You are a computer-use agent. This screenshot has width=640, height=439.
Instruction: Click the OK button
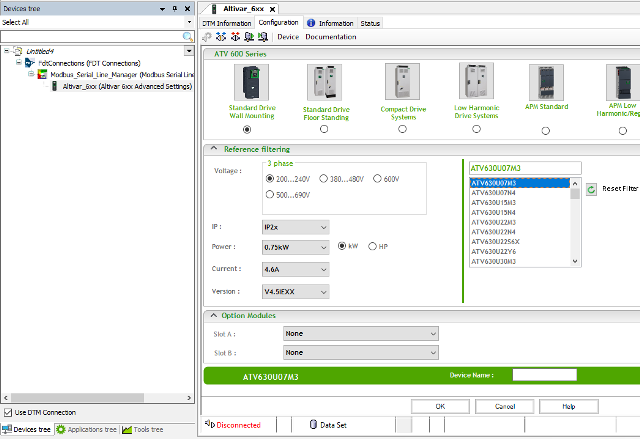(x=439, y=407)
